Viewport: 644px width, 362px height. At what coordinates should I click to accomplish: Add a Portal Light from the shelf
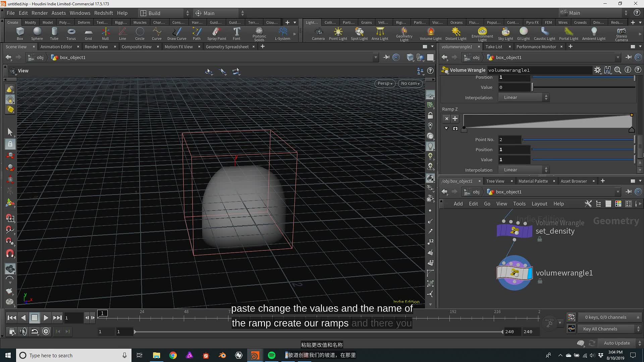(569, 34)
